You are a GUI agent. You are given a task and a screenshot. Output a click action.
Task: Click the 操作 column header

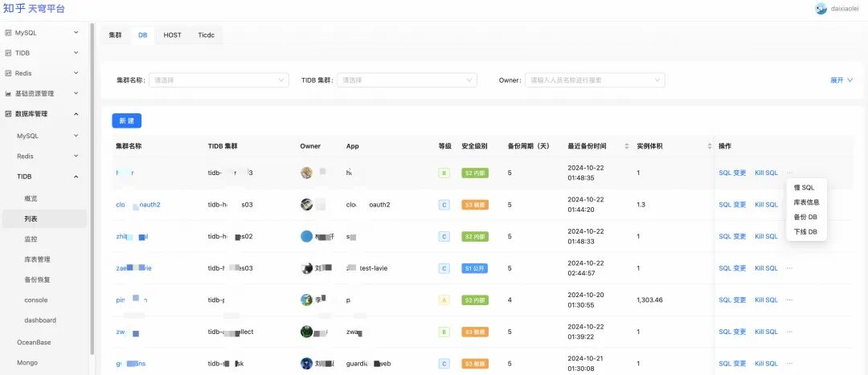pyautogui.click(x=725, y=146)
